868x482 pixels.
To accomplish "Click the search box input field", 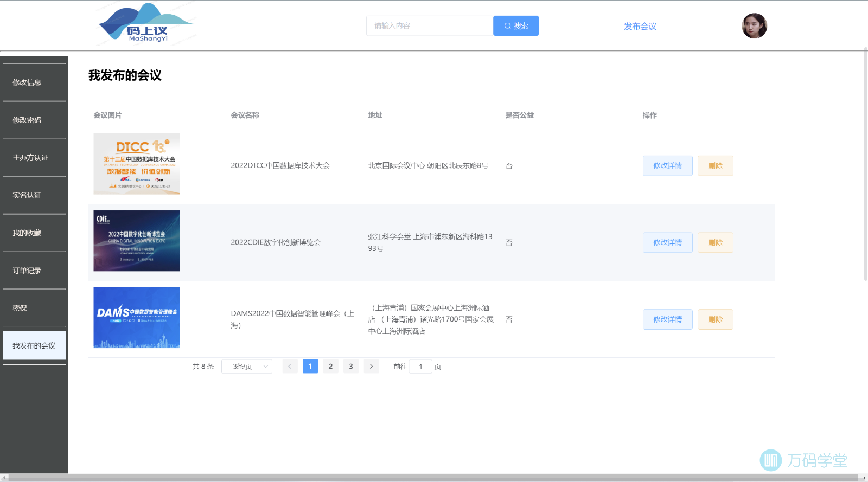I will click(x=429, y=25).
